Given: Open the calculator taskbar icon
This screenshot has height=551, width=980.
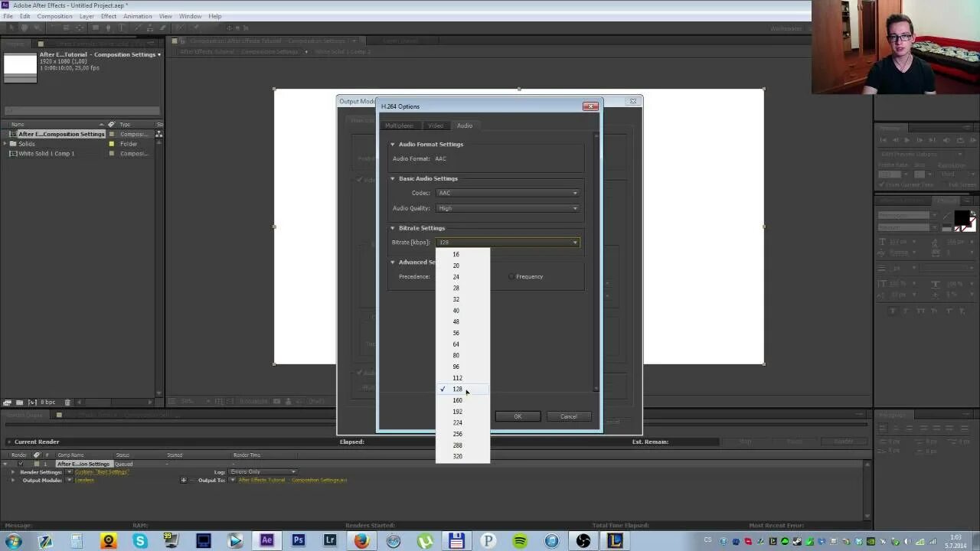Looking at the screenshot, I should [77, 541].
